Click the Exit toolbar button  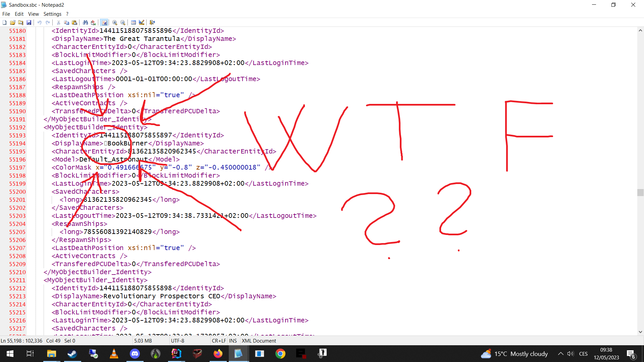(152, 22)
